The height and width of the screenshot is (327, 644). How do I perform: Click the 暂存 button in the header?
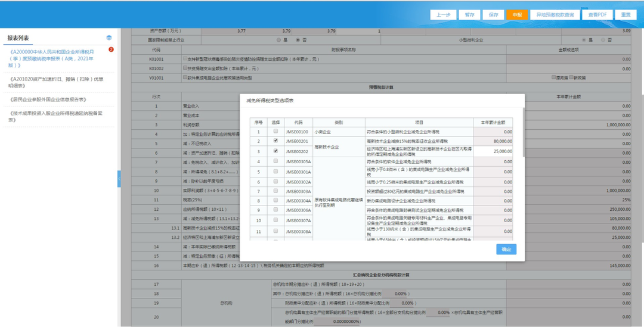tap(469, 15)
